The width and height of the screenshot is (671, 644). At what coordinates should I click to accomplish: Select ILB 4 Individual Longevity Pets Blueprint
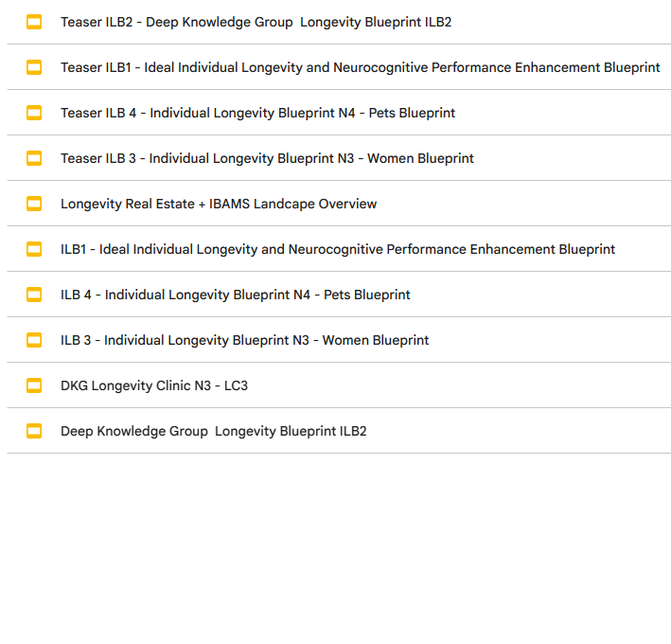click(x=236, y=295)
